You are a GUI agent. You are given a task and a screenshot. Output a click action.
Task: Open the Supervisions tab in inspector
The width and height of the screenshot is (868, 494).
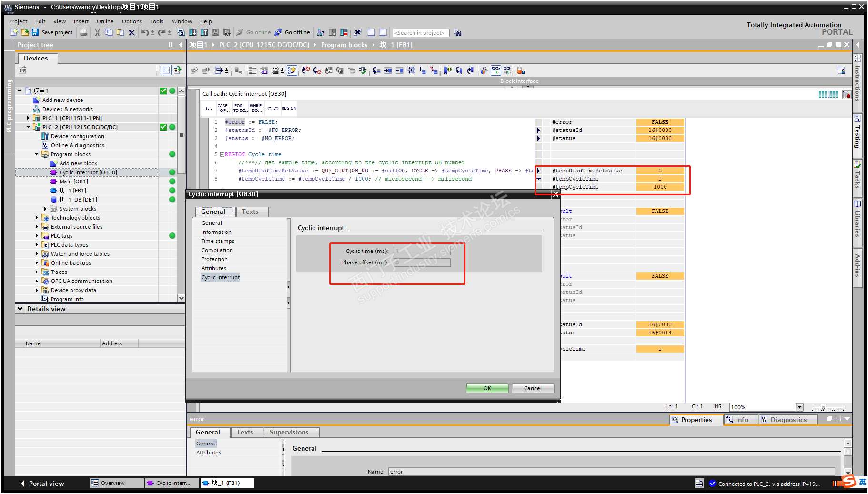[x=289, y=433]
